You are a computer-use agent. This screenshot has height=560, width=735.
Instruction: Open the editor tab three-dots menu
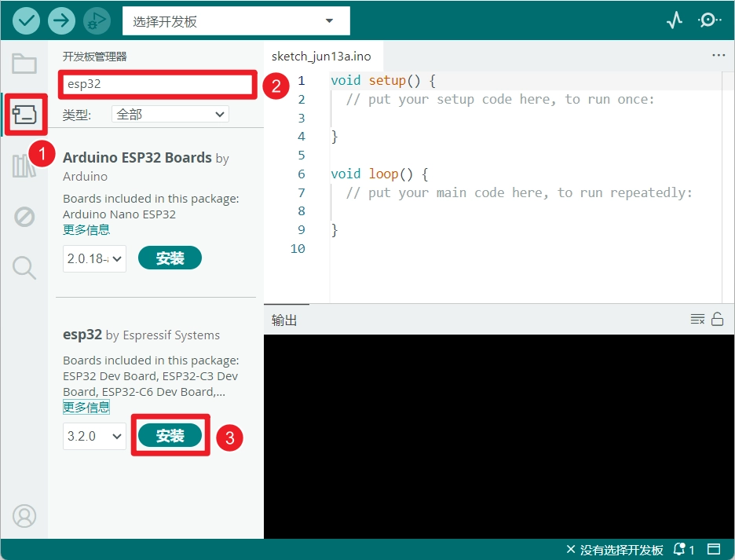(x=718, y=56)
